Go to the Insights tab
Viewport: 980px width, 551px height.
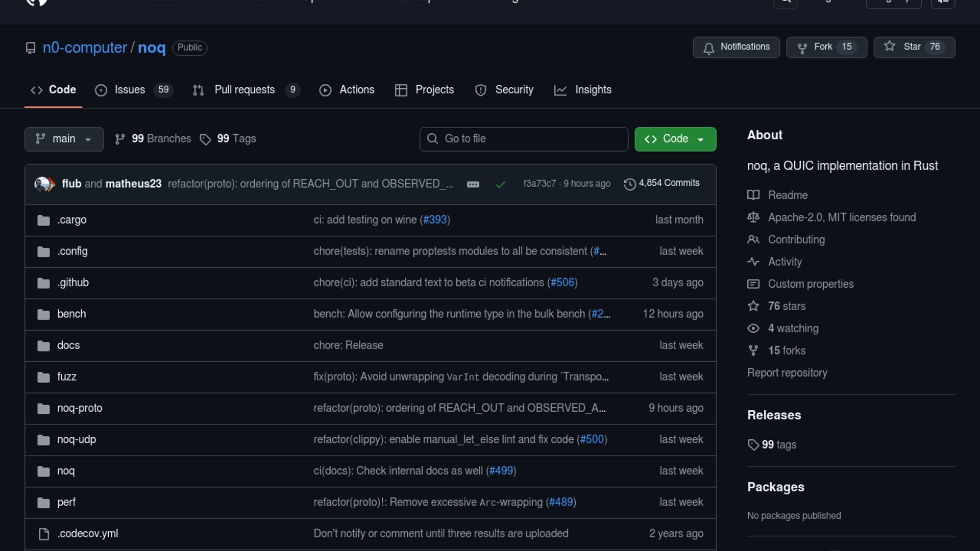(593, 90)
